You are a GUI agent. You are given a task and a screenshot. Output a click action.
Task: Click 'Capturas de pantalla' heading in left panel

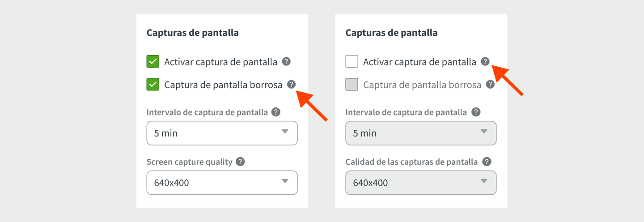click(192, 33)
